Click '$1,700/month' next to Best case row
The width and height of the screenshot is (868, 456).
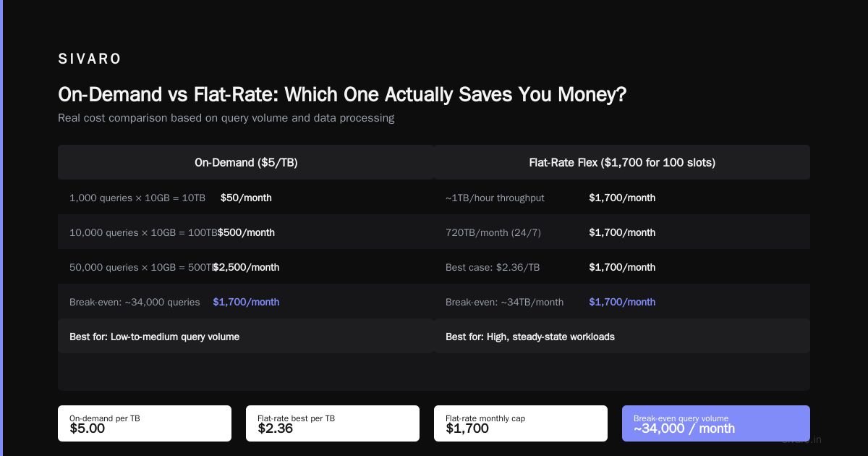coord(622,267)
